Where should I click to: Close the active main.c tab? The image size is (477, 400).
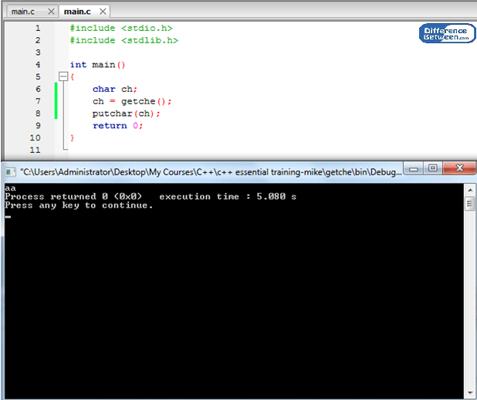(x=103, y=12)
